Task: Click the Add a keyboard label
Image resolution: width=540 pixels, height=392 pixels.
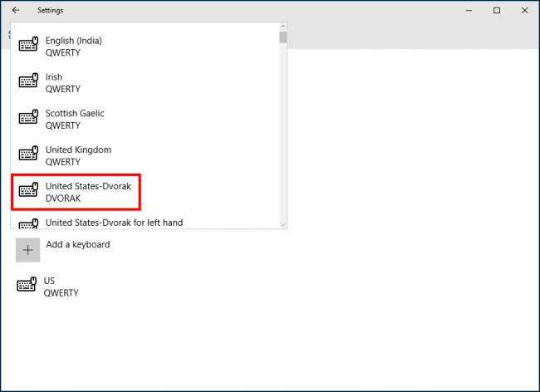Action: (78, 244)
